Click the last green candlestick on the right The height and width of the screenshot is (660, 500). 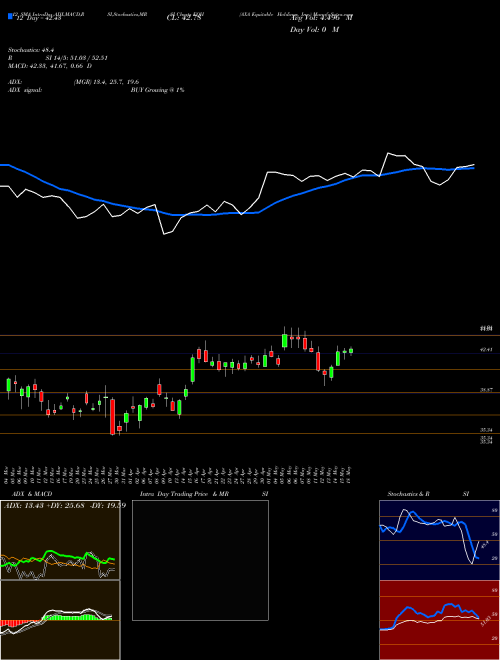tap(351, 351)
